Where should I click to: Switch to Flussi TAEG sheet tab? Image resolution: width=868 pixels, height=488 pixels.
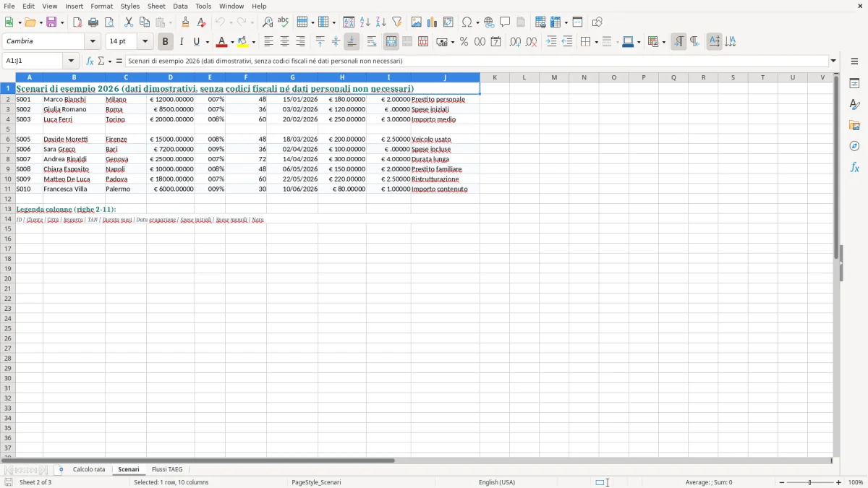coord(167,470)
